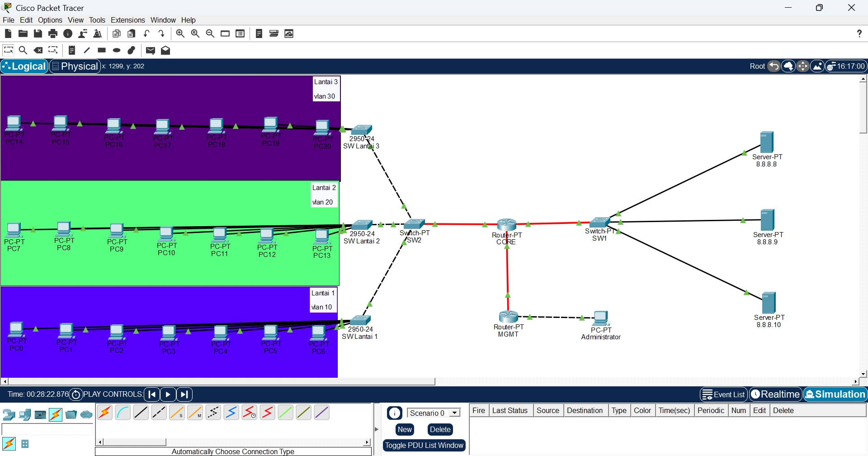Pick the Inspect magnifier tool
Viewport: 868px width, 456px height.
tap(23, 50)
